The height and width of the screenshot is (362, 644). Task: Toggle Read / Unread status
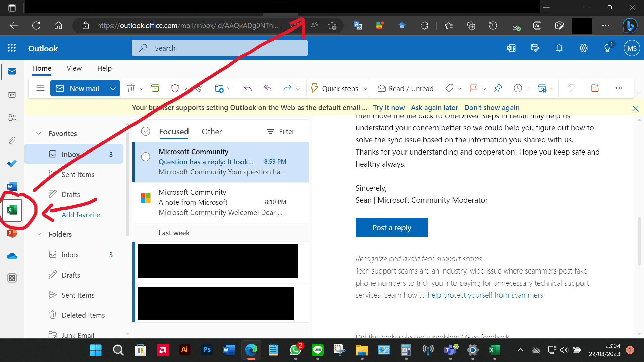click(406, 88)
